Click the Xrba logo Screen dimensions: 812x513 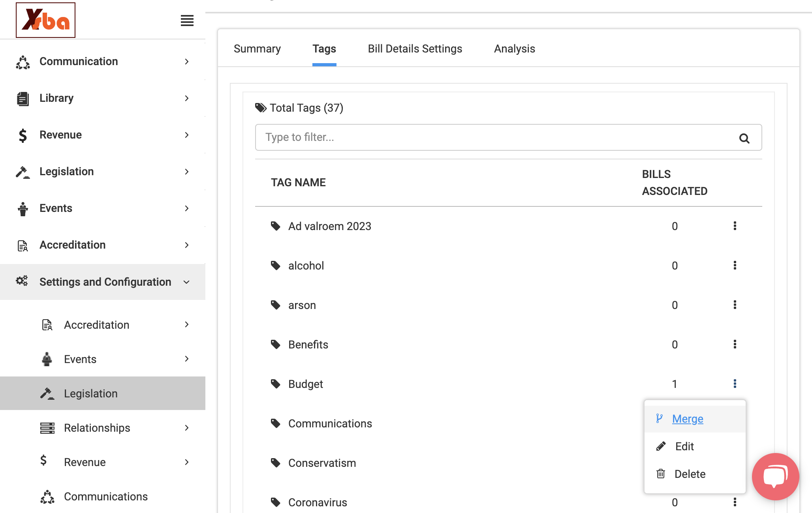[45, 20]
